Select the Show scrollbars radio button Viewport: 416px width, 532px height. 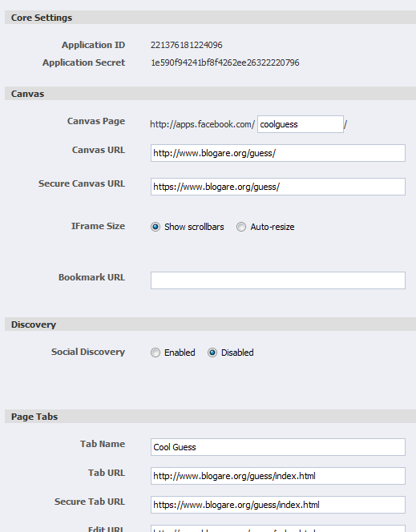(155, 227)
